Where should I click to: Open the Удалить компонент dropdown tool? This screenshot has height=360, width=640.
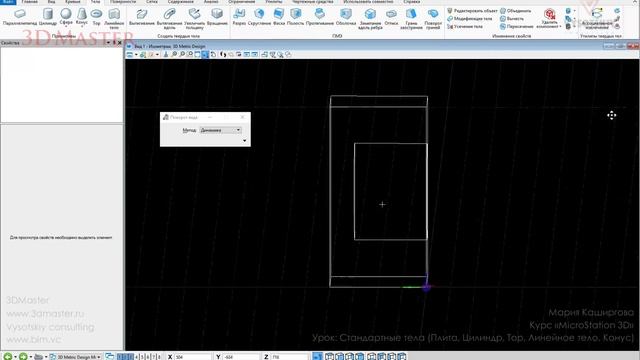[549, 18]
